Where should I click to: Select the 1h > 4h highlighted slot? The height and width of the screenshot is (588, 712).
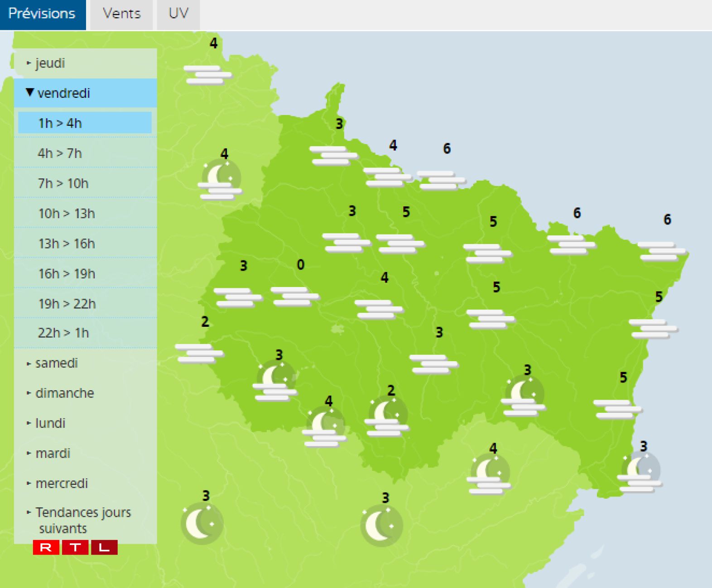85,123
